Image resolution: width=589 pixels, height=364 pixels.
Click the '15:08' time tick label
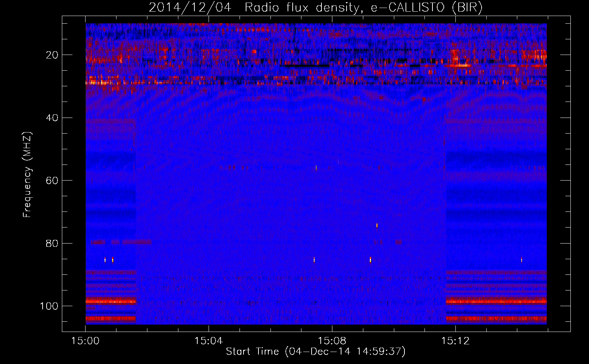(x=332, y=341)
